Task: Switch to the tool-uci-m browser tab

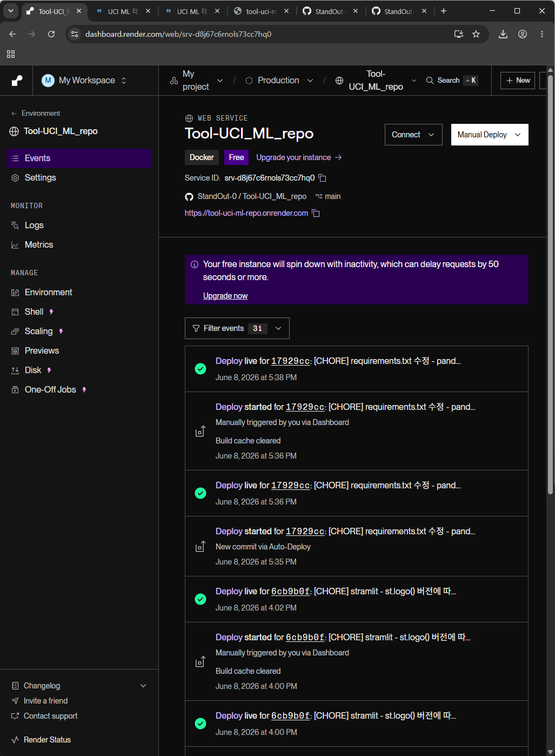Action: pos(261,11)
